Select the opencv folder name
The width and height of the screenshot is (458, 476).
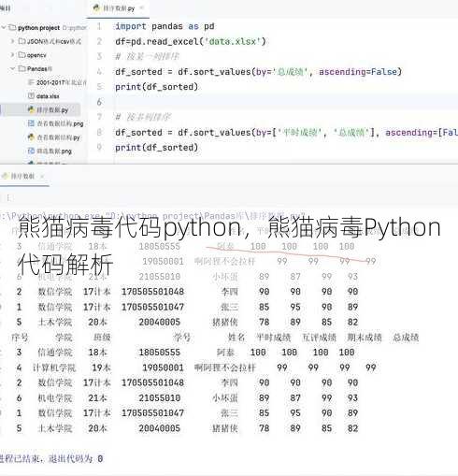point(36,55)
